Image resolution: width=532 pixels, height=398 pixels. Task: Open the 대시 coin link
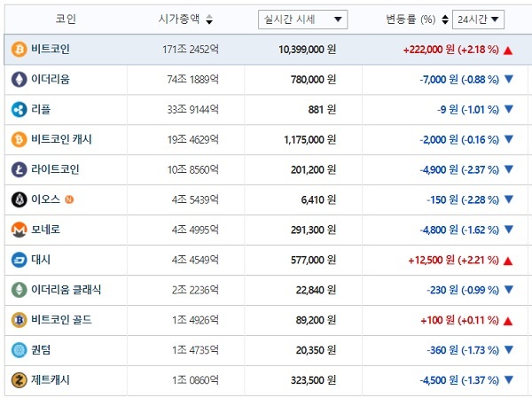41,260
